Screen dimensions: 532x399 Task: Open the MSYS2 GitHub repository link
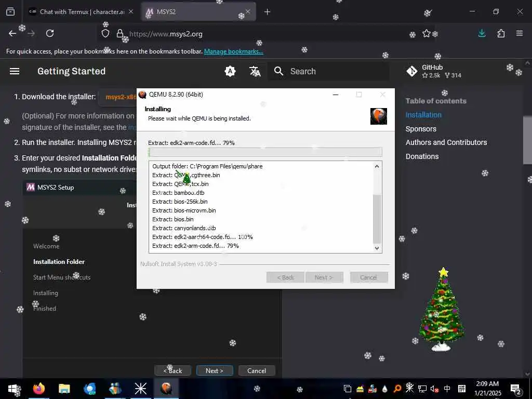434,71
